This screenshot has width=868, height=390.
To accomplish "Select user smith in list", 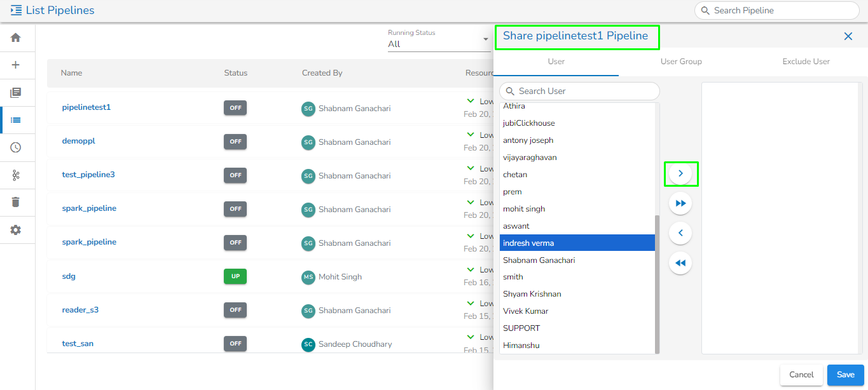I will click(x=577, y=277).
